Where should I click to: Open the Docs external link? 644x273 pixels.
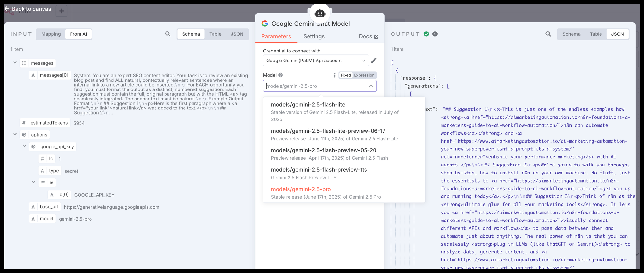[x=368, y=36]
